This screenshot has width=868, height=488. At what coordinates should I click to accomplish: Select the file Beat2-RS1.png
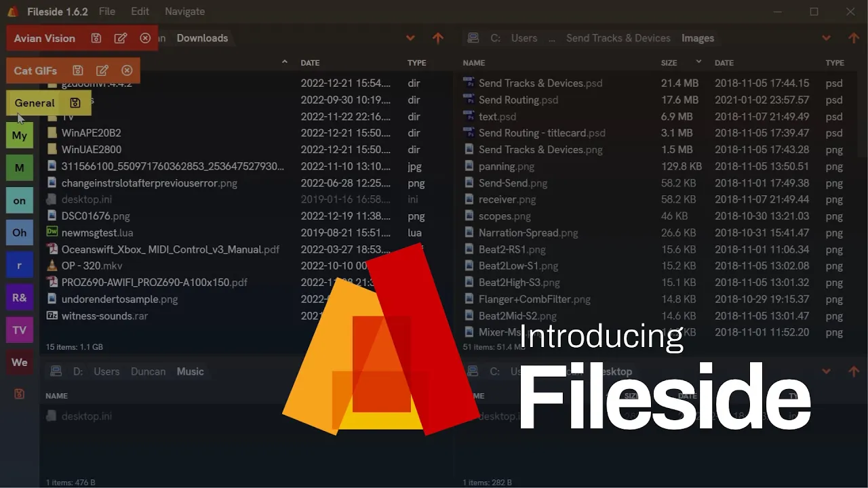(512, 249)
